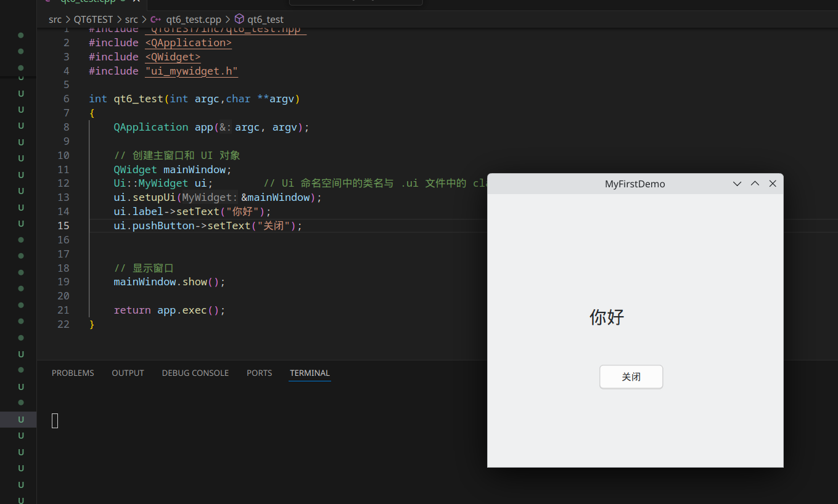The width and height of the screenshot is (838, 504).
Task: Click the C++ file icon in breadcrumb
Action: coord(155,20)
